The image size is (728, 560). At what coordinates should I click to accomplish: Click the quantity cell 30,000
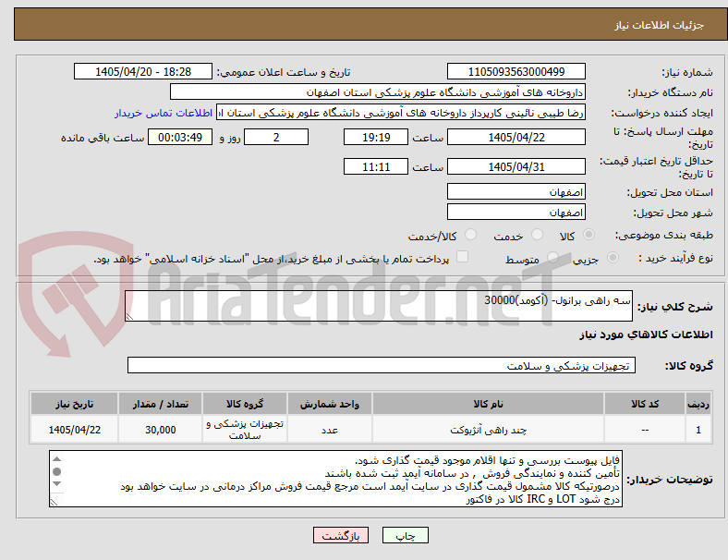[x=160, y=430]
